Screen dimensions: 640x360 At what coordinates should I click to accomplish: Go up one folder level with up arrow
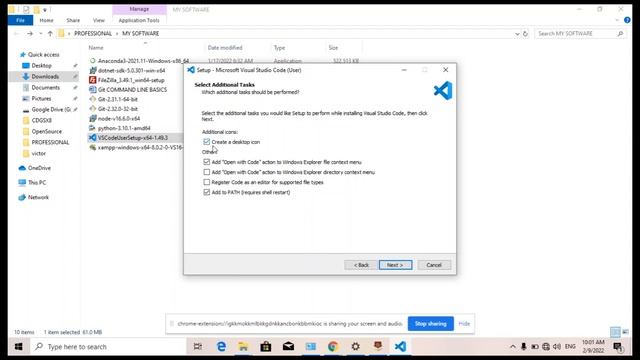coord(50,33)
